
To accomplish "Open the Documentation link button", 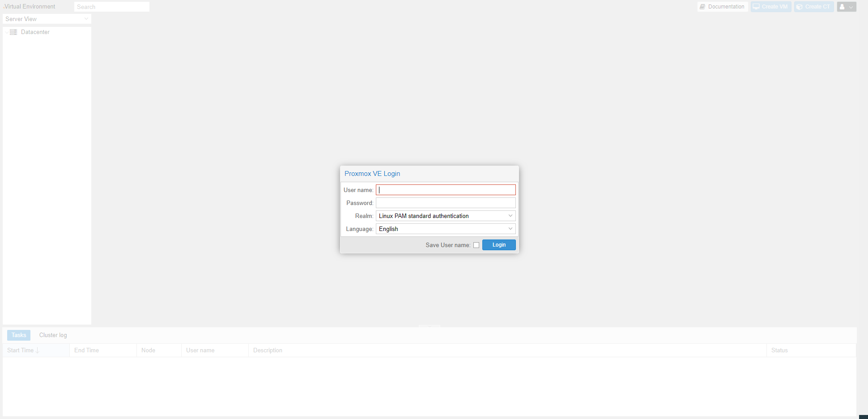I will (723, 7).
